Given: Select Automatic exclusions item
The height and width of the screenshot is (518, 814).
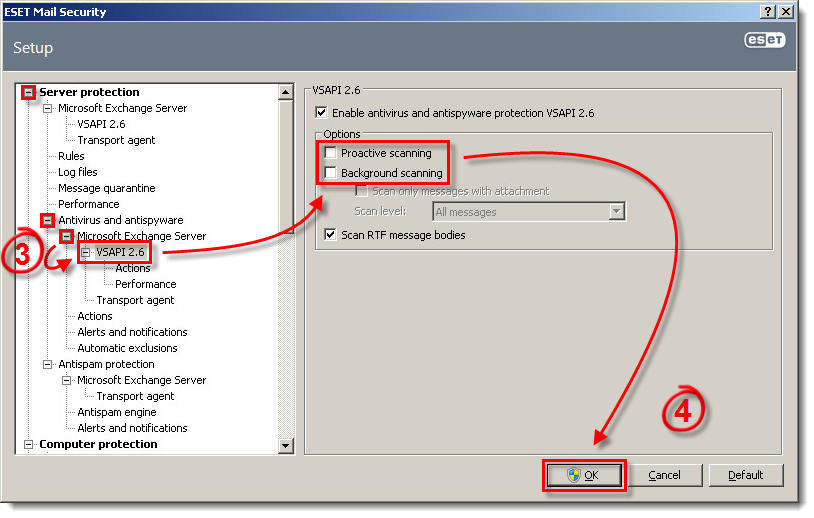Looking at the screenshot, I should click(127, 348).
